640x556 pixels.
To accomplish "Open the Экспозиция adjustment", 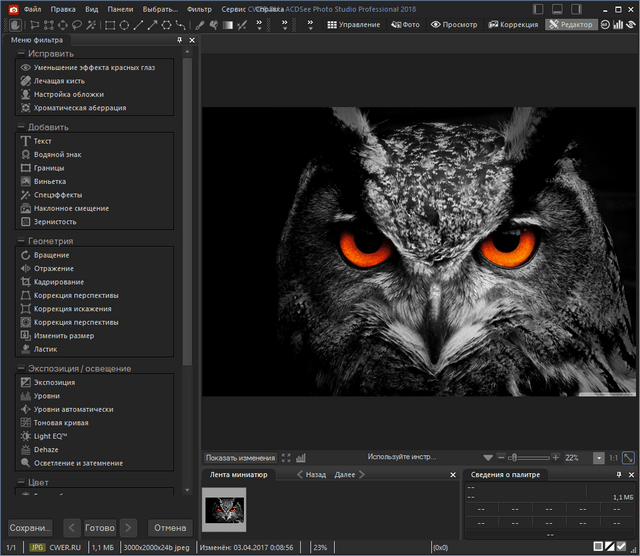I will coord(54,382).
